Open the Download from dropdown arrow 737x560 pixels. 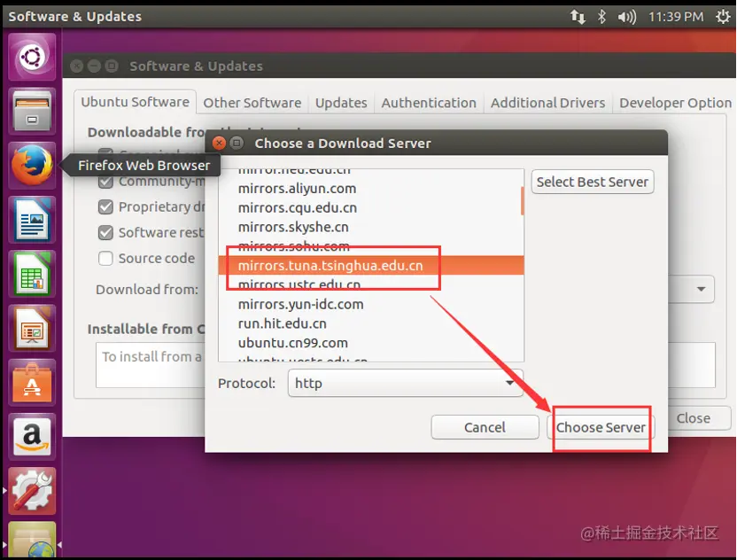click(701, 289)
